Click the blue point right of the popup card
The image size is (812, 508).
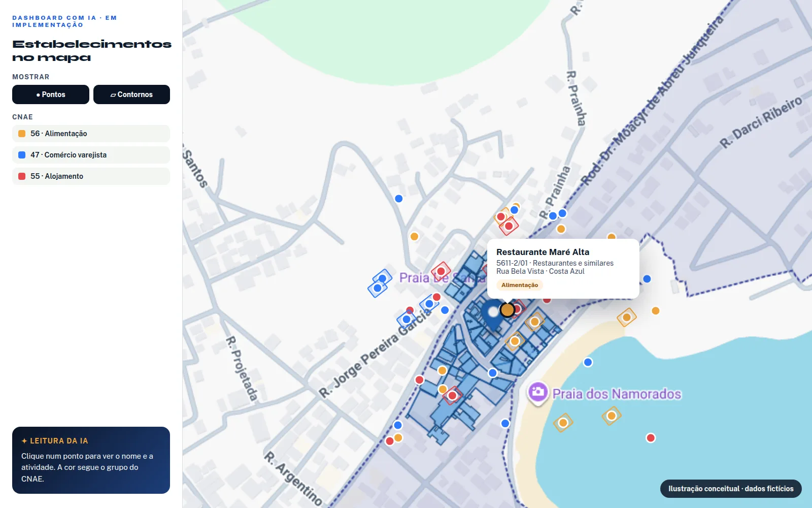click(647, 279)
